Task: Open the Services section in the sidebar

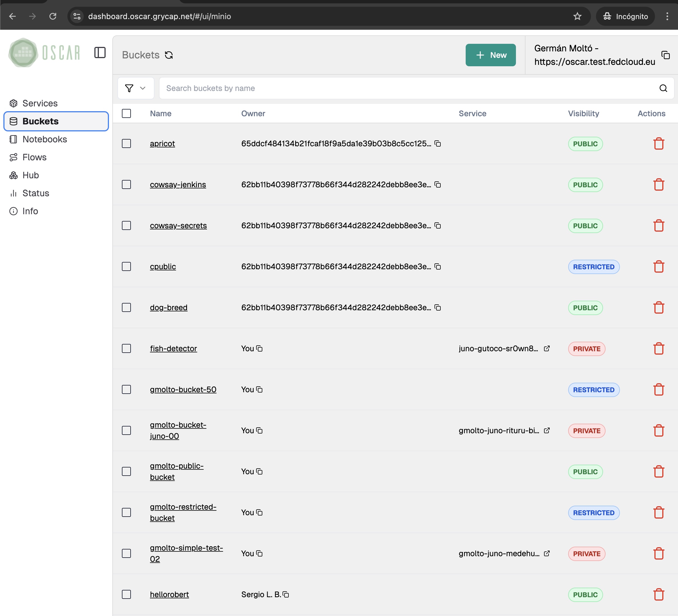Action: coord(39,103)
